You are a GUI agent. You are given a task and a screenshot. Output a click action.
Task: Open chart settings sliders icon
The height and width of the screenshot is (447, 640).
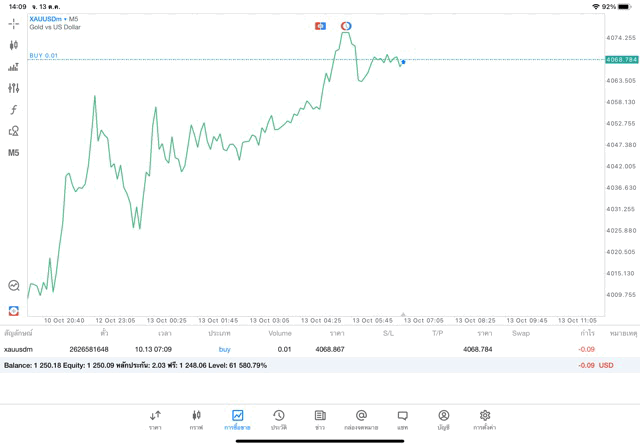tap(13, 88)
